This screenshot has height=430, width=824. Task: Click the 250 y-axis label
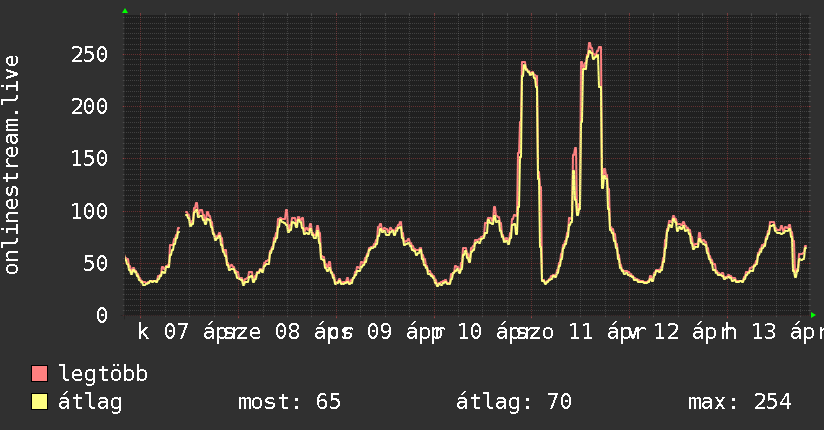point(89,55)
